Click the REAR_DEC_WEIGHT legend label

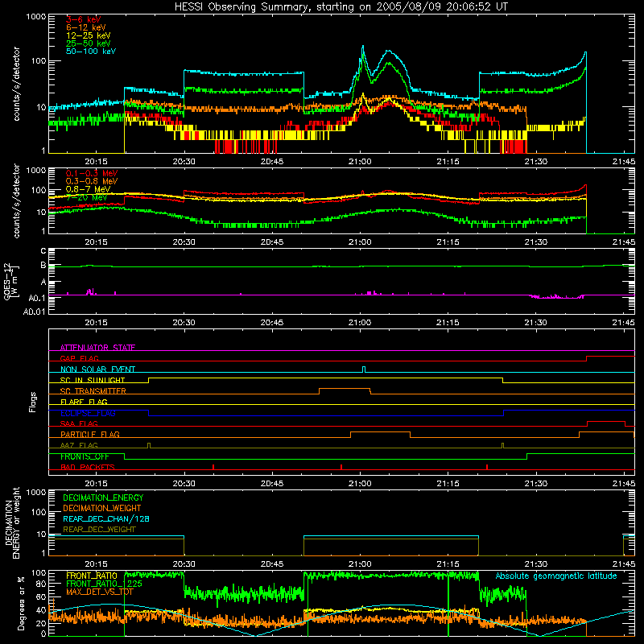pyautogui.click(x=99, y=530)
